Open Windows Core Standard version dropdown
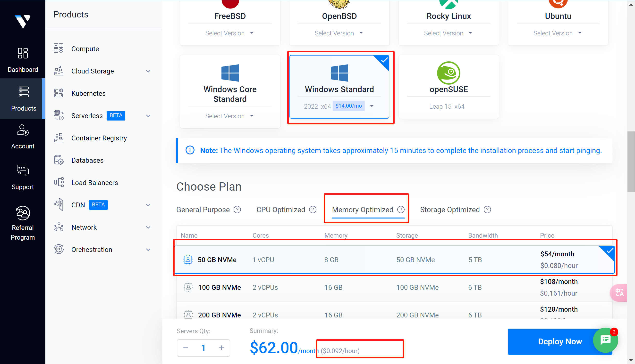 229,116
